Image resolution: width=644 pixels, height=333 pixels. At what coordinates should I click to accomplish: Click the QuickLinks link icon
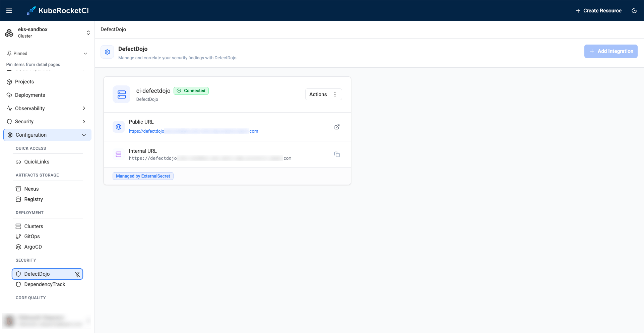tap(18, 162)
